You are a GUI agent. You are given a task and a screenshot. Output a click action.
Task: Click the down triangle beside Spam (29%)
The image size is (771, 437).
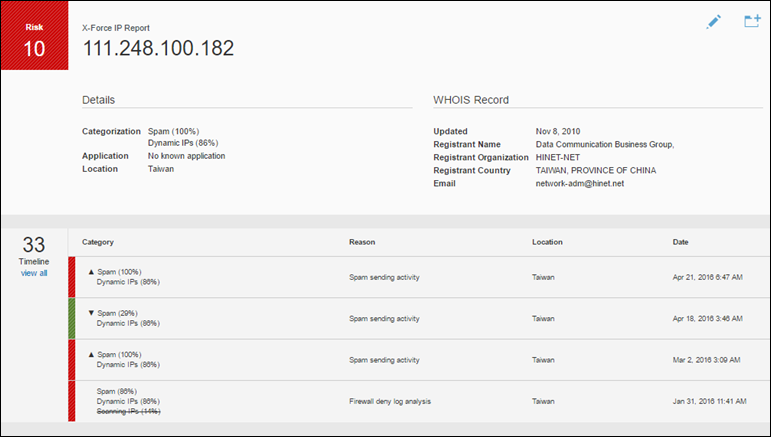point(91,313)
